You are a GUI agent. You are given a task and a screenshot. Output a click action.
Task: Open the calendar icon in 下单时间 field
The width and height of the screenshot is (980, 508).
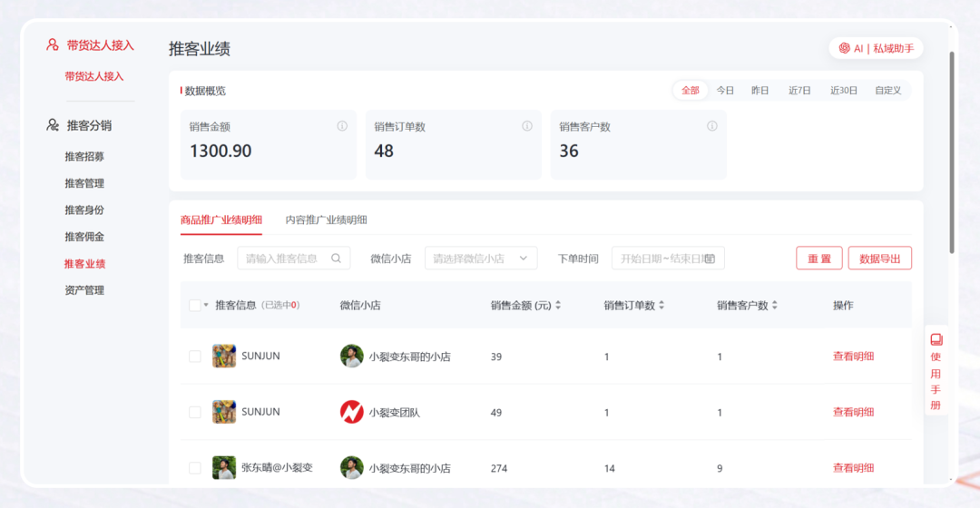coord(710,259)
